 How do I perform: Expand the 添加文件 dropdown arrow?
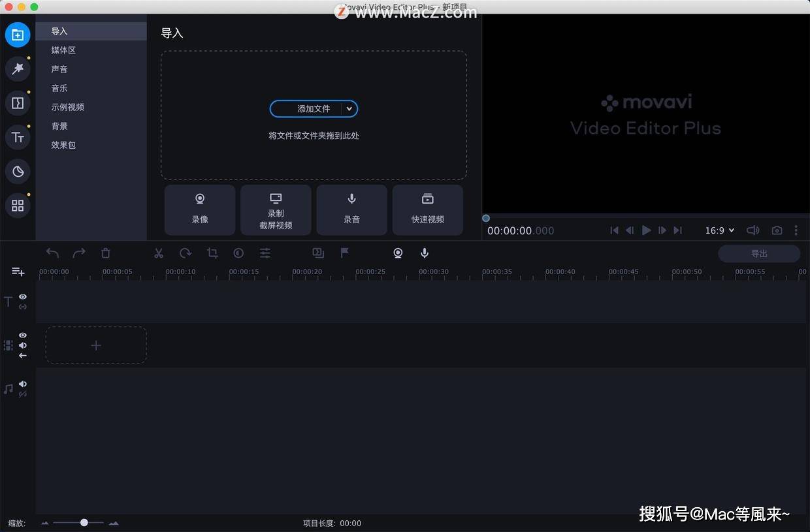click(x=349, y=109)
